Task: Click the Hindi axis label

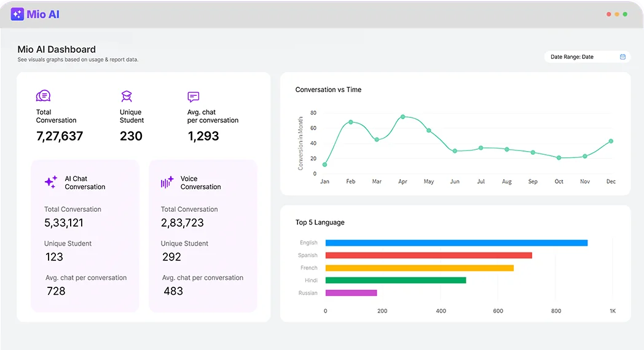Action: tap(311, 280)
